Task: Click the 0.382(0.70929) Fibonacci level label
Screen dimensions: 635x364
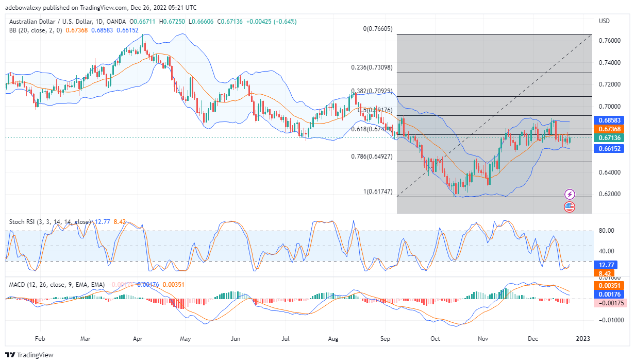Action: coord(372,91)
